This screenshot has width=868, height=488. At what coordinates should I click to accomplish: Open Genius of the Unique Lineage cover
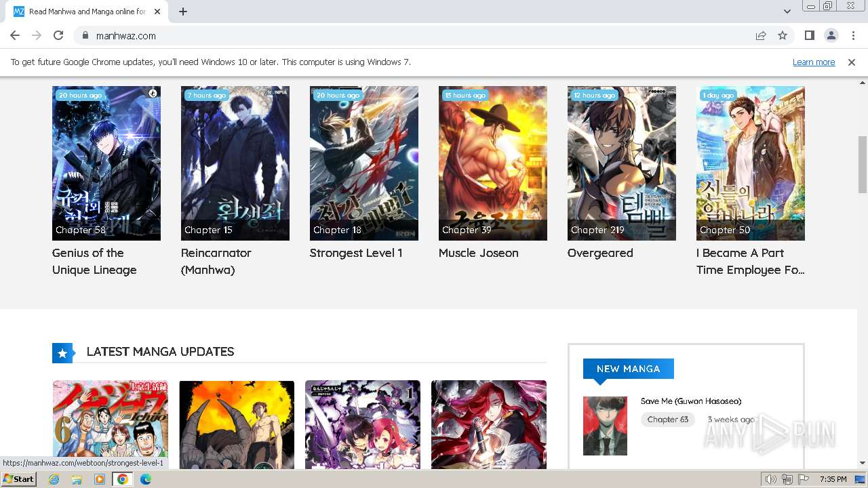click(106, 163)
